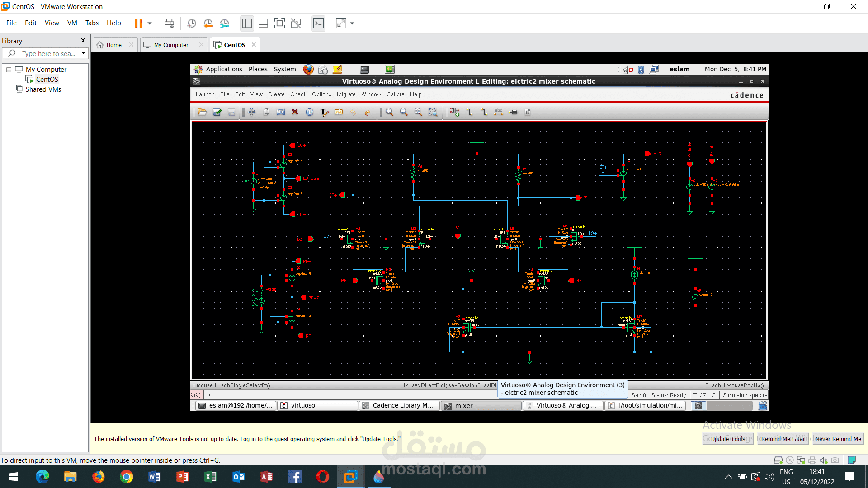Click the Wire Name abc icon
Viewport: 868px width, 488px height.
(499, 112)
